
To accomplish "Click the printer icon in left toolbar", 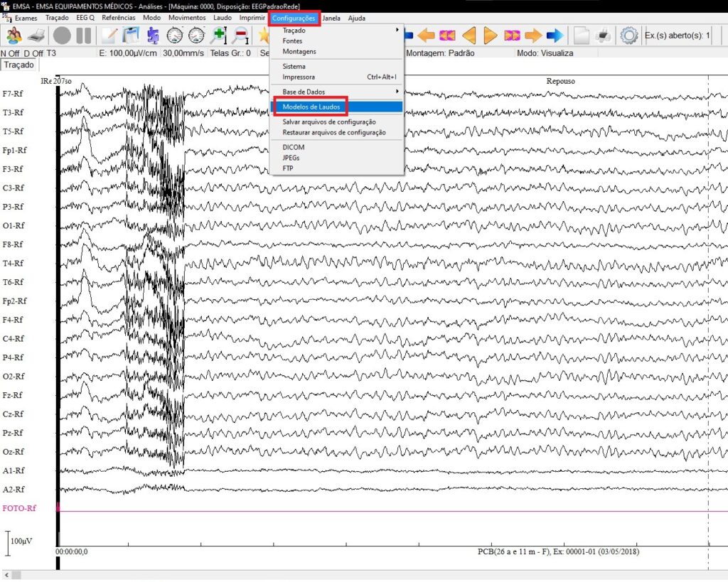I will 37,36.
